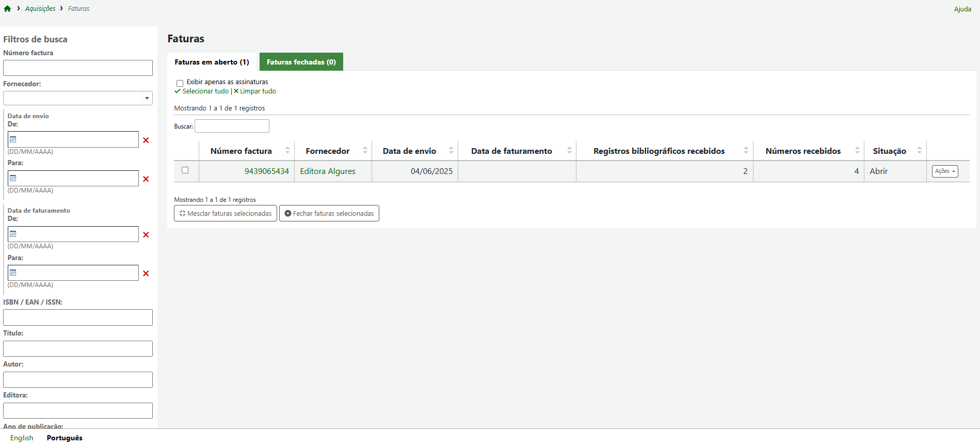Sort by Número factura column arrows
This screenshot has height=446, width=980.
point(287,151)
